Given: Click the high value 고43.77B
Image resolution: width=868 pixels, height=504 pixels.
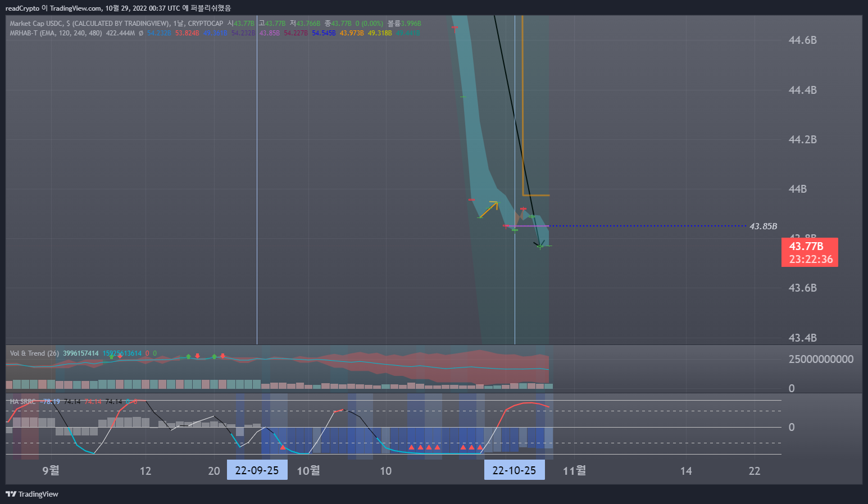Looking at the screenshot, I should [x=272, y=24].
